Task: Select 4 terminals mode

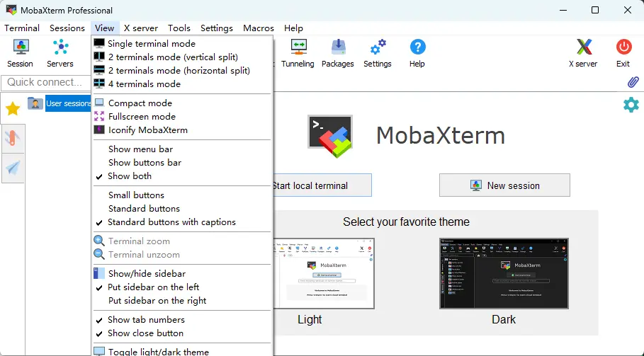Action: (182, 84)
